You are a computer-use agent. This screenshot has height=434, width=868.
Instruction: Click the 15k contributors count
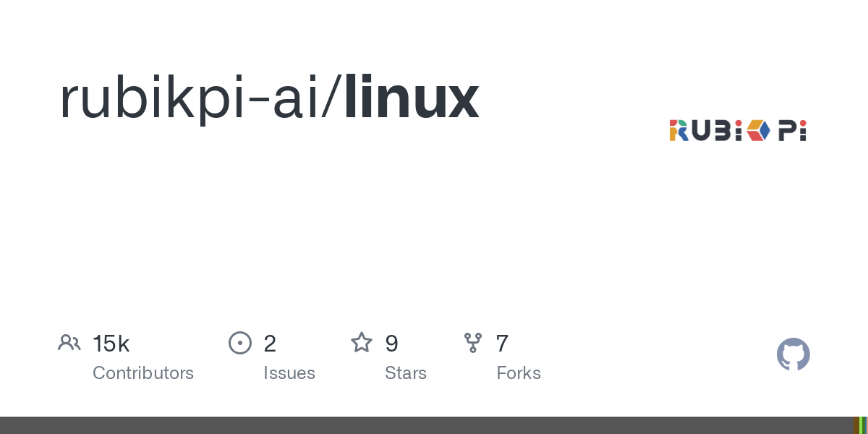coord(111,344)
